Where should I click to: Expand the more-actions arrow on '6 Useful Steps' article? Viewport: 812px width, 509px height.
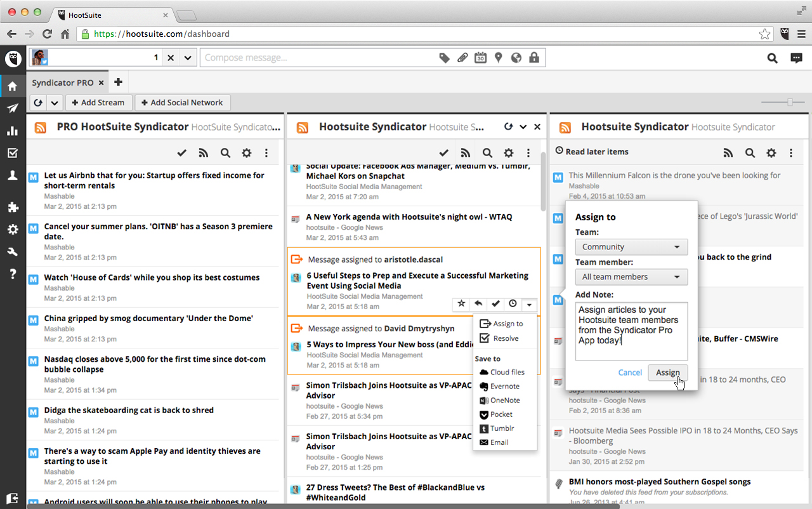coord(529,305)
